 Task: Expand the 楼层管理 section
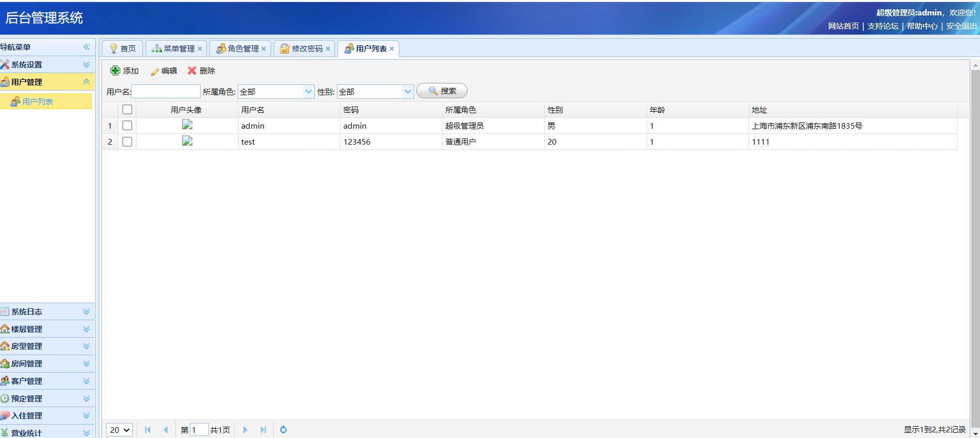(86, 329)
